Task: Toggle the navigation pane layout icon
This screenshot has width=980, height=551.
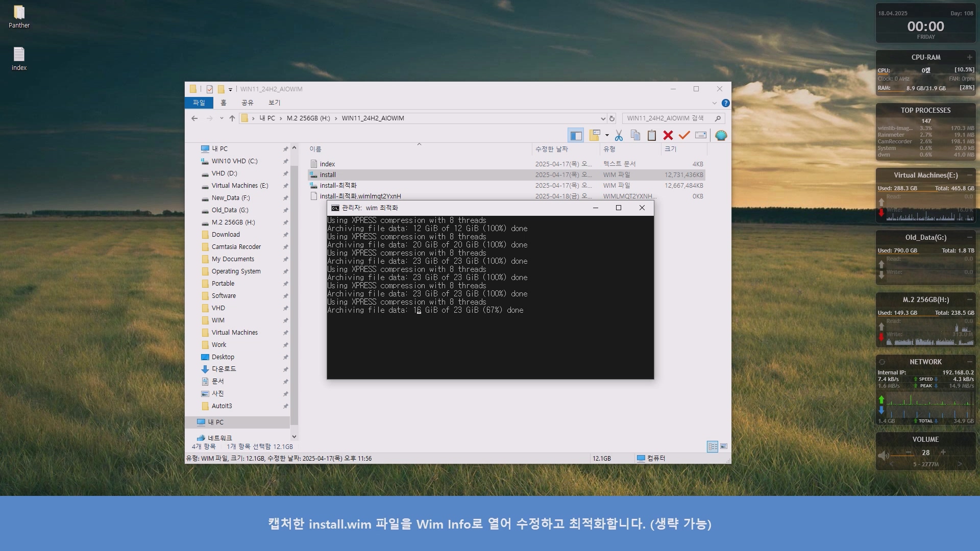Action: [576, 136]
